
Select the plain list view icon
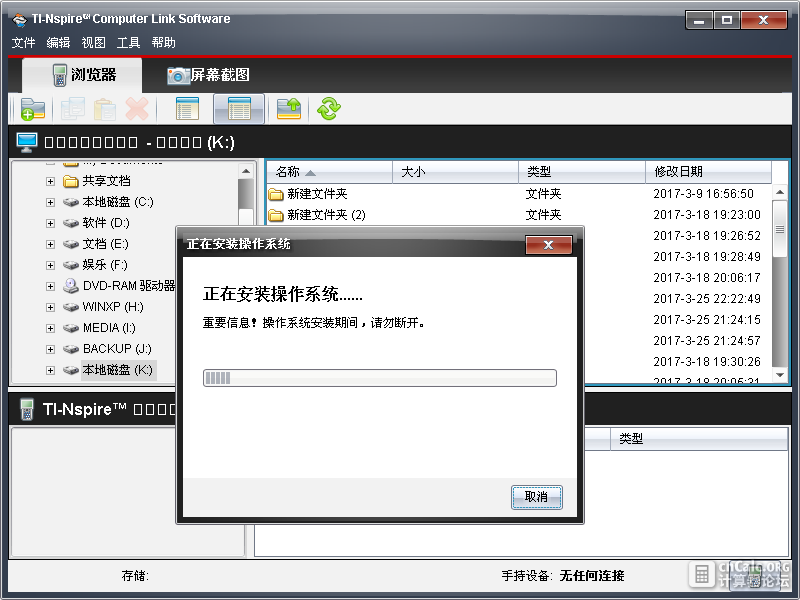[x=187, y=109]
